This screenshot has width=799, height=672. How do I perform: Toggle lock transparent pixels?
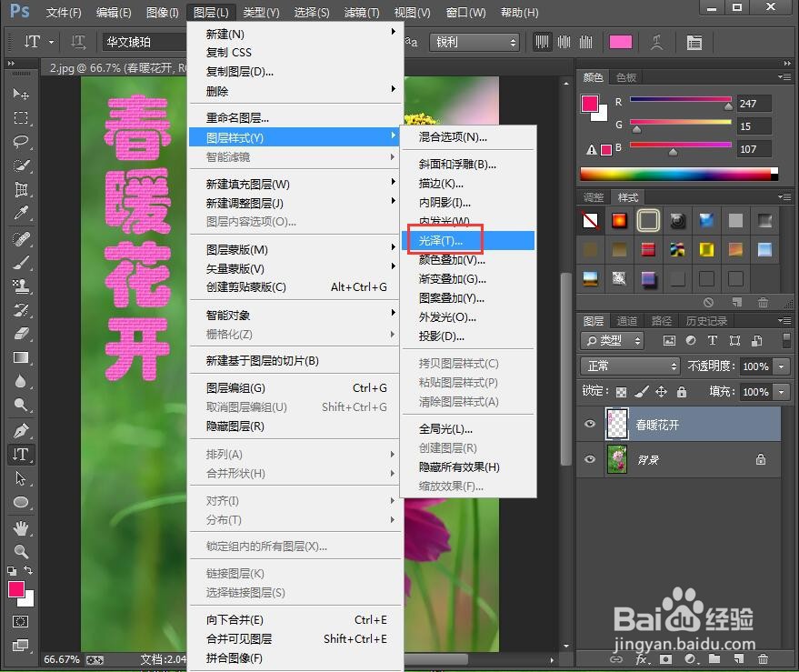[621, 392]
